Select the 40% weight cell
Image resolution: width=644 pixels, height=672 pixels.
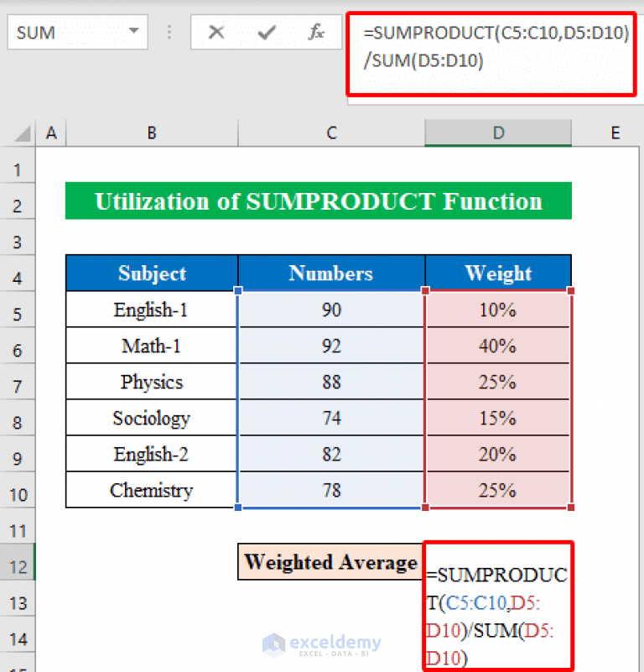pos(498,346)
